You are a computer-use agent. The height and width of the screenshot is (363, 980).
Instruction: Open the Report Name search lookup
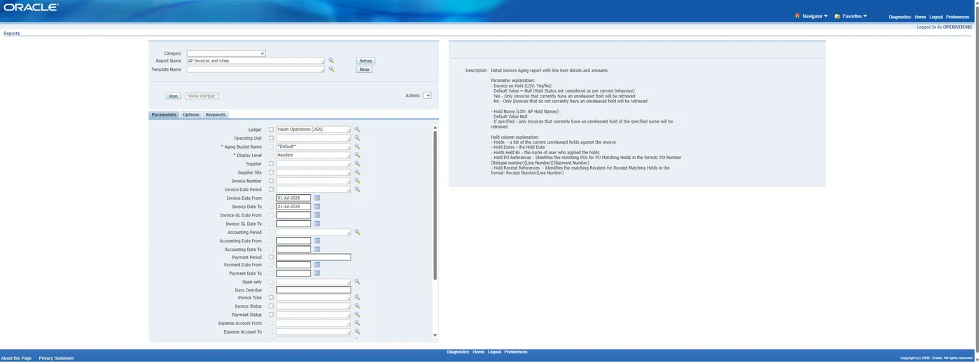(x=332, y=61)
